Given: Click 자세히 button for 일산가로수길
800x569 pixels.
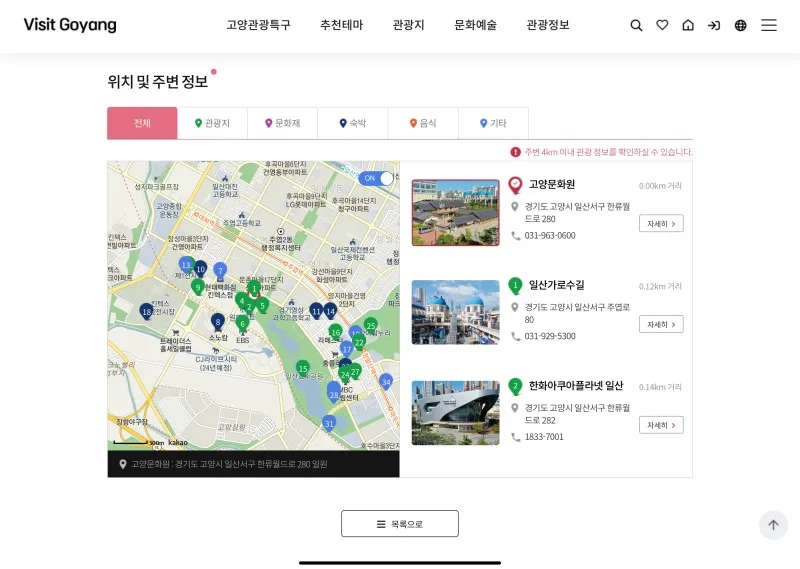Looking at the screenshot, I should point(661,324).
